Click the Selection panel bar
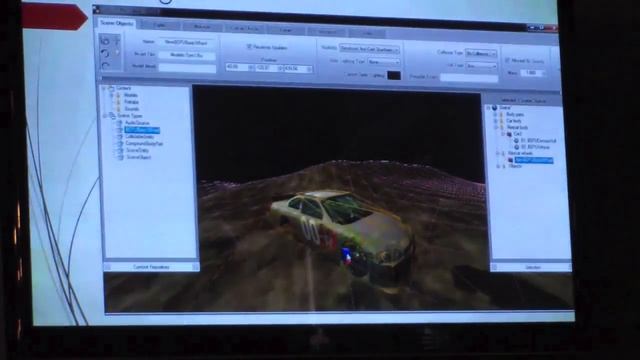The height and width of the screenshot is (360, 640). point(531,267)
